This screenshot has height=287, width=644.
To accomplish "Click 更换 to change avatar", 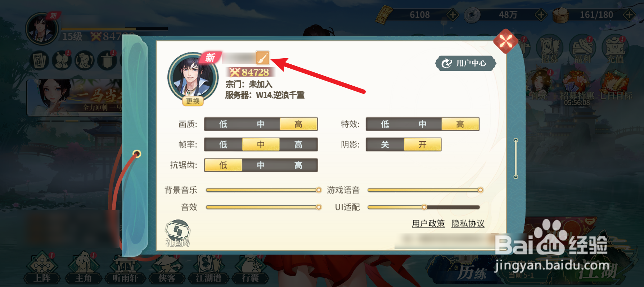I will (193, 101).
